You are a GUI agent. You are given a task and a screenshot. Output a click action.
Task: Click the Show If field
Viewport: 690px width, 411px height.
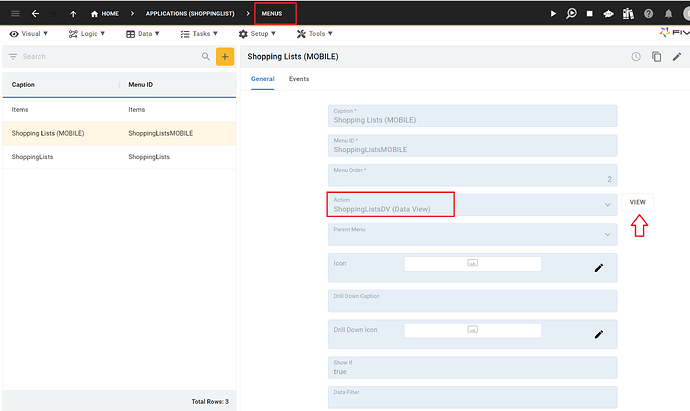tap(473, 367)
